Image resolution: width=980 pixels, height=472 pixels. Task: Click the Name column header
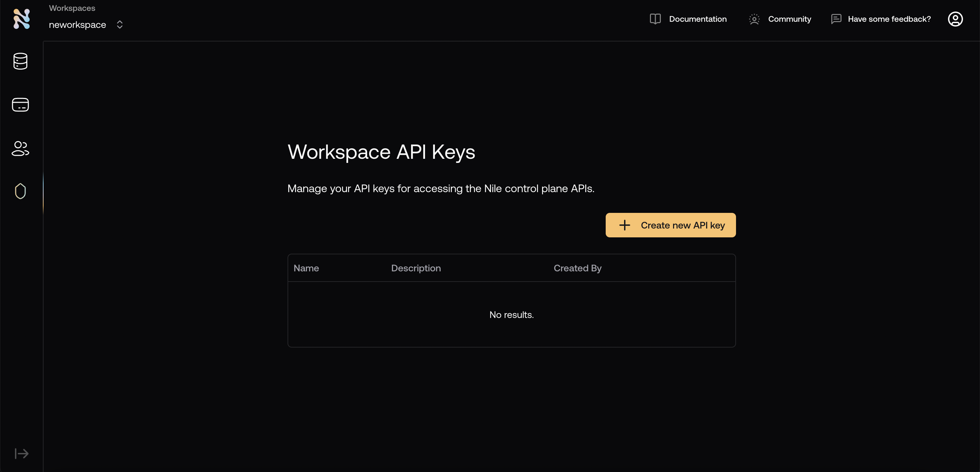tap(306, 268)
